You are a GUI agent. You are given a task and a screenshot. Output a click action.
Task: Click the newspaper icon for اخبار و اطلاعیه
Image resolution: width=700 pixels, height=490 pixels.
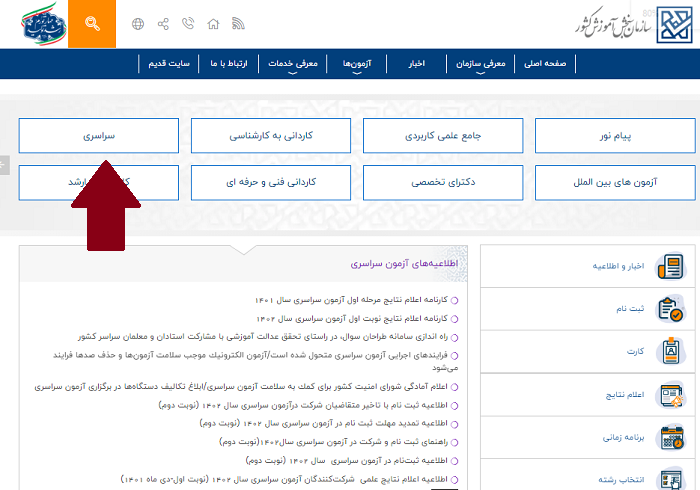coord(670,267)
